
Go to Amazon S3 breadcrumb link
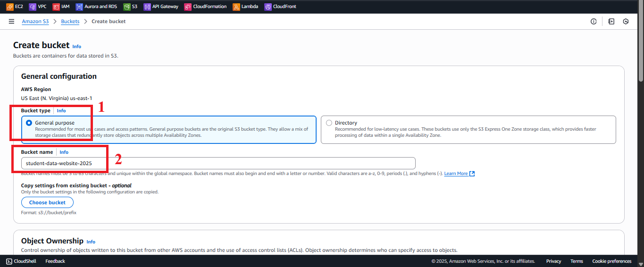[35, 21]
